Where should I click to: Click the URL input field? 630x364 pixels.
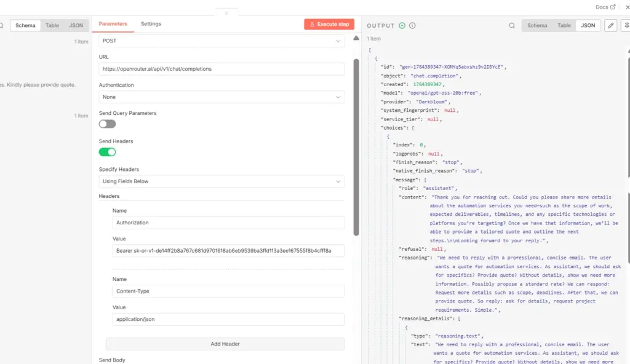pos(221,69)
